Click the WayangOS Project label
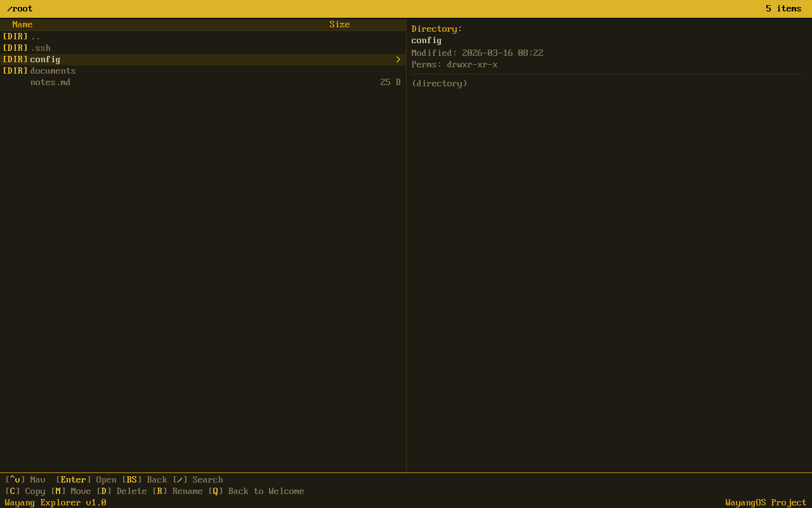Viewport: 812px width, 508px height. point(766,502)
